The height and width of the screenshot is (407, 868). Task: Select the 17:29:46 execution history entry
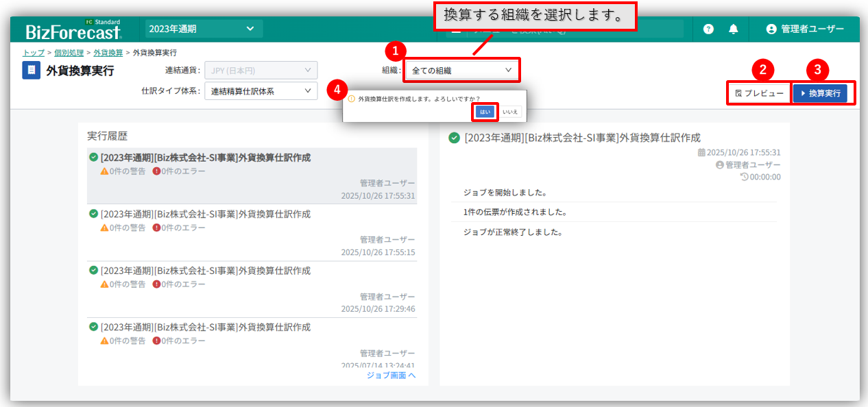[252, 289]
